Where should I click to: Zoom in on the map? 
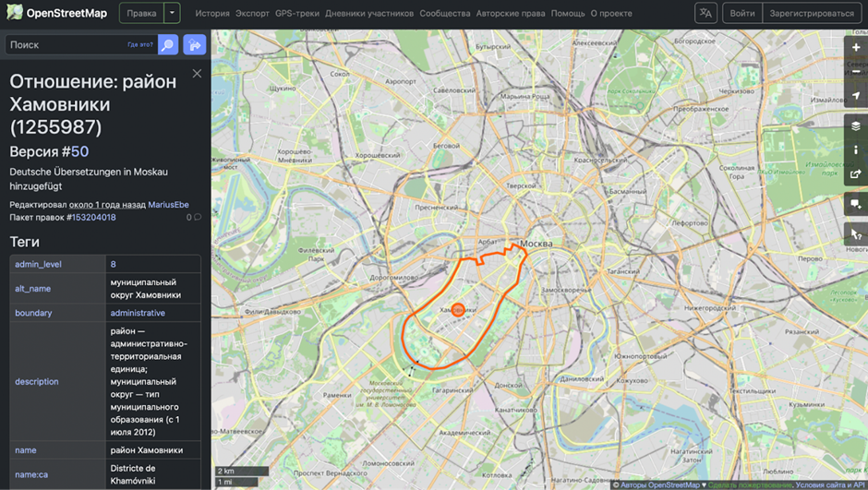pos(856,48)
